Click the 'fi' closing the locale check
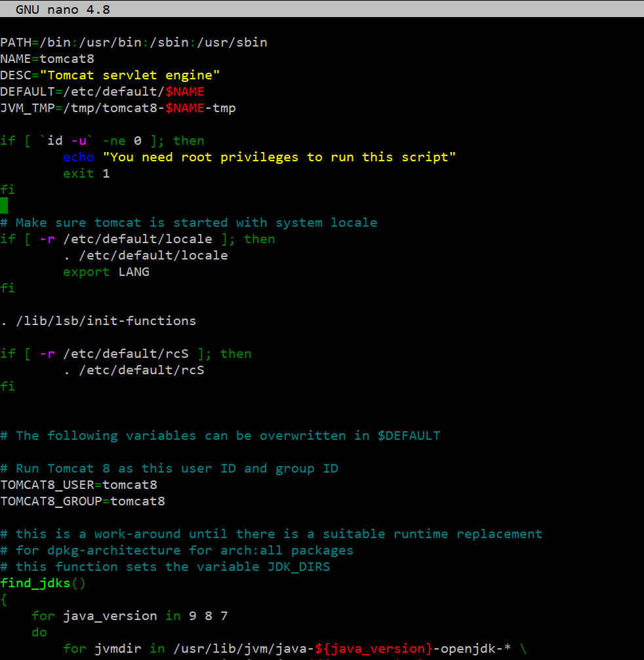The image size is (644, 660). click(8, 288)
